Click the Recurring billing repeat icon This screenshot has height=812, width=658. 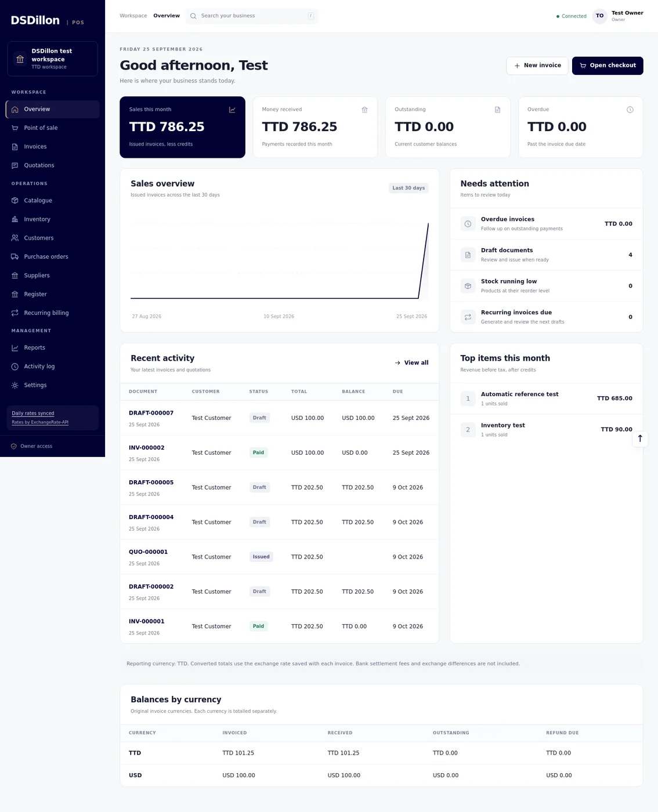[x=15, y=313]
